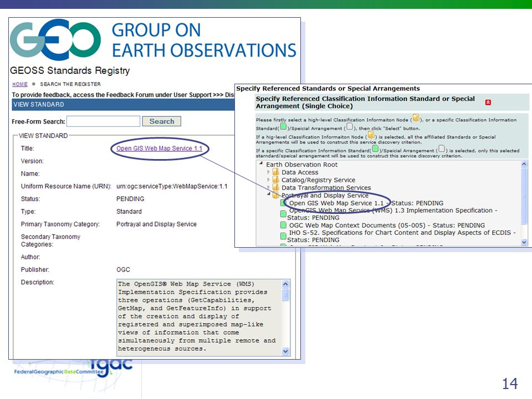Click green icon for OGC Web Map Context Documents
Image resolution: width=532 pixels, height=399 pixels.
click(x=283, y=225)
